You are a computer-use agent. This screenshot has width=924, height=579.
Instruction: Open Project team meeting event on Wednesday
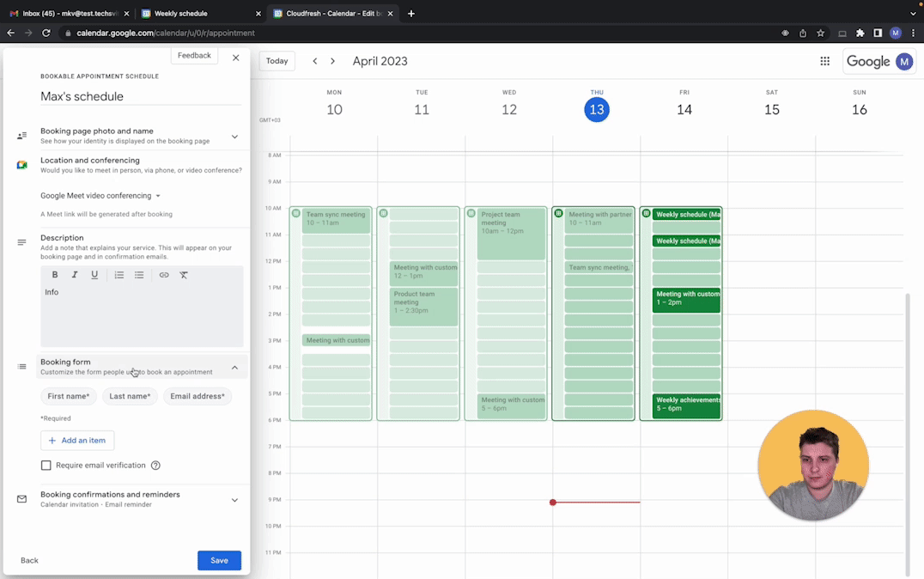[x=511, y=234]
